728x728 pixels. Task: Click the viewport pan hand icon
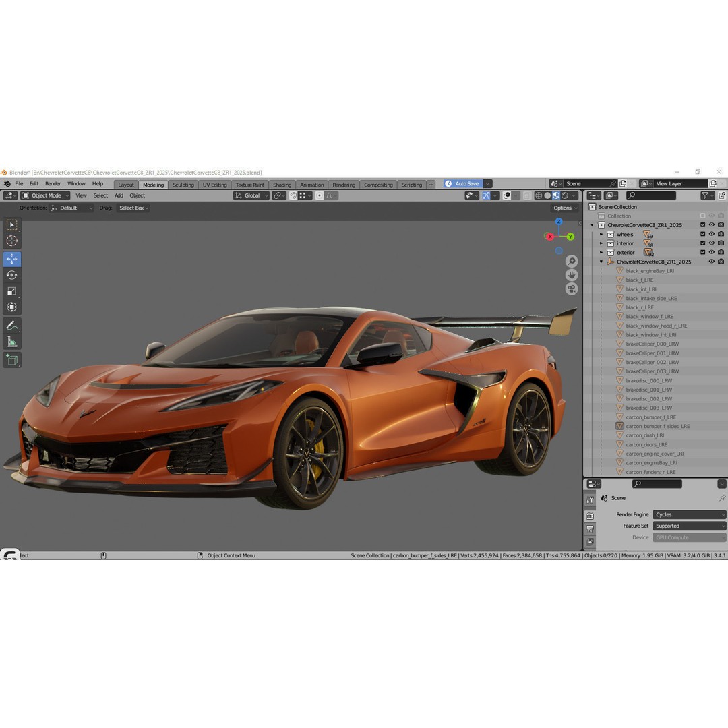[572, 275]
